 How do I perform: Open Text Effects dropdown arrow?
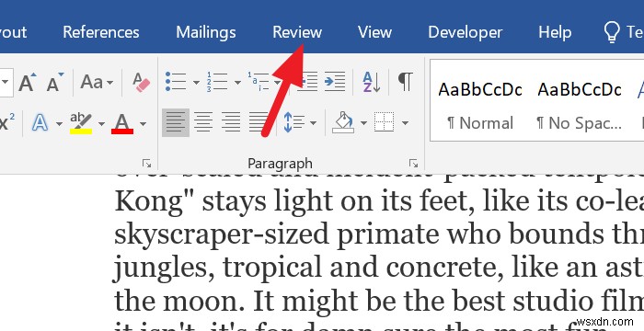click(59, 123)
